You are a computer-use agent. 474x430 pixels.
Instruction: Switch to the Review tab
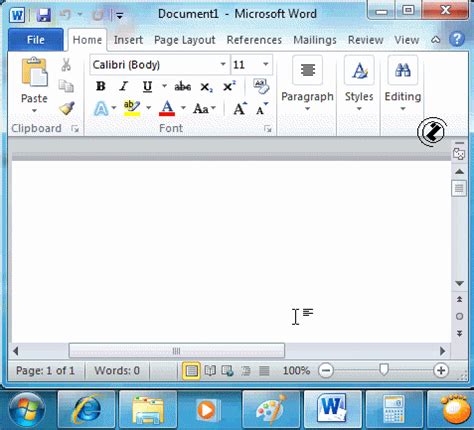tap(366, 40)
